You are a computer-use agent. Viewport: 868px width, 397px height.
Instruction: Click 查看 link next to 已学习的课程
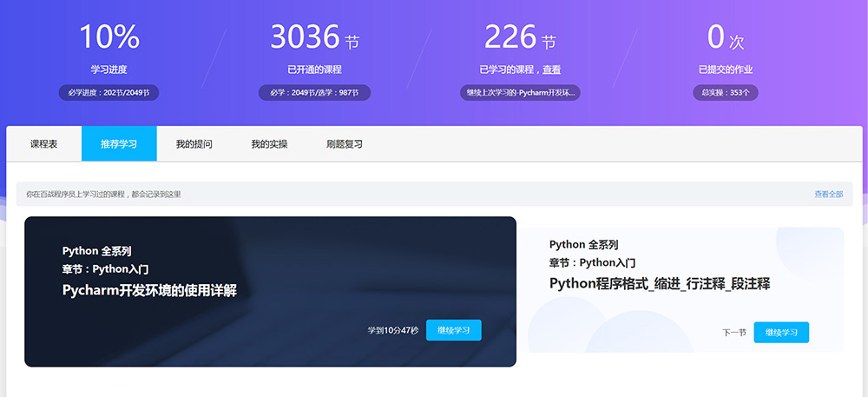point(551,69)
